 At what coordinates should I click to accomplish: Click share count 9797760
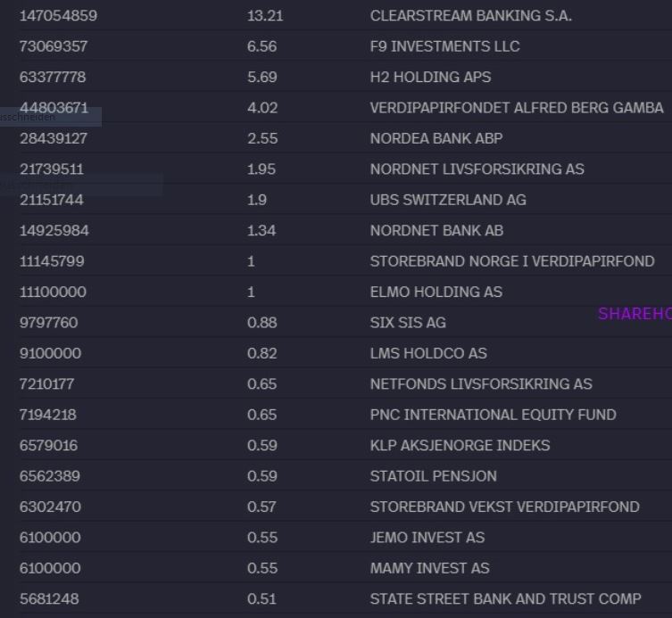point(48,323)
